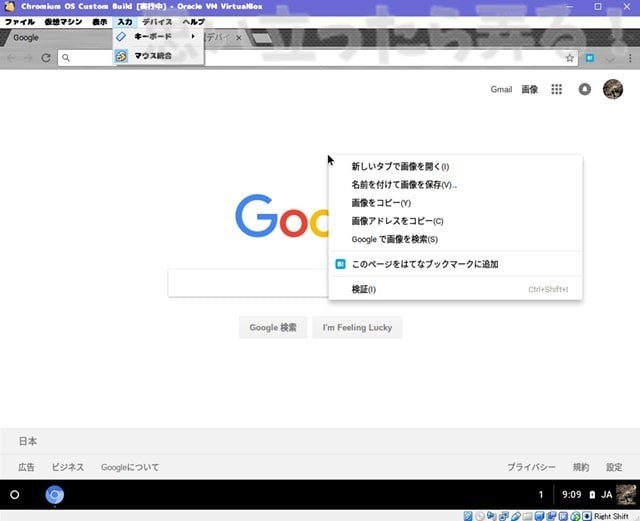Open the 表示 menu
This screenshot has width=640, height=521.
(x=100, y=22)
